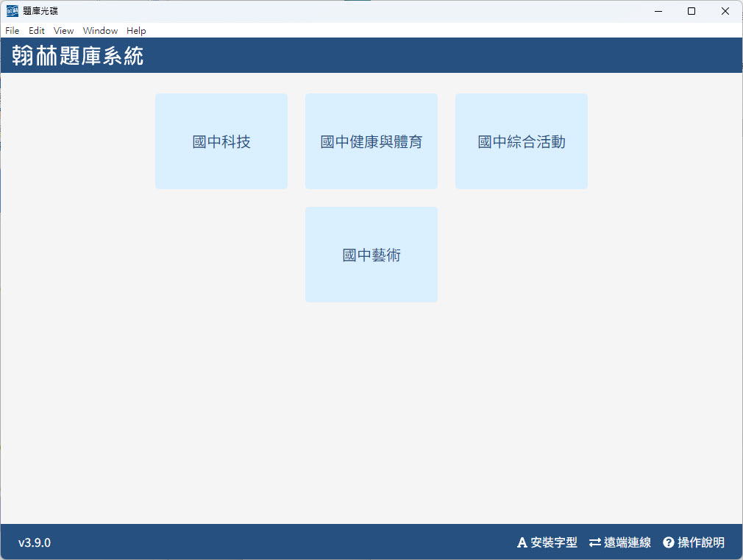Open the File menu
This screenshot has height=560, width=743.
tap(13, 31)
